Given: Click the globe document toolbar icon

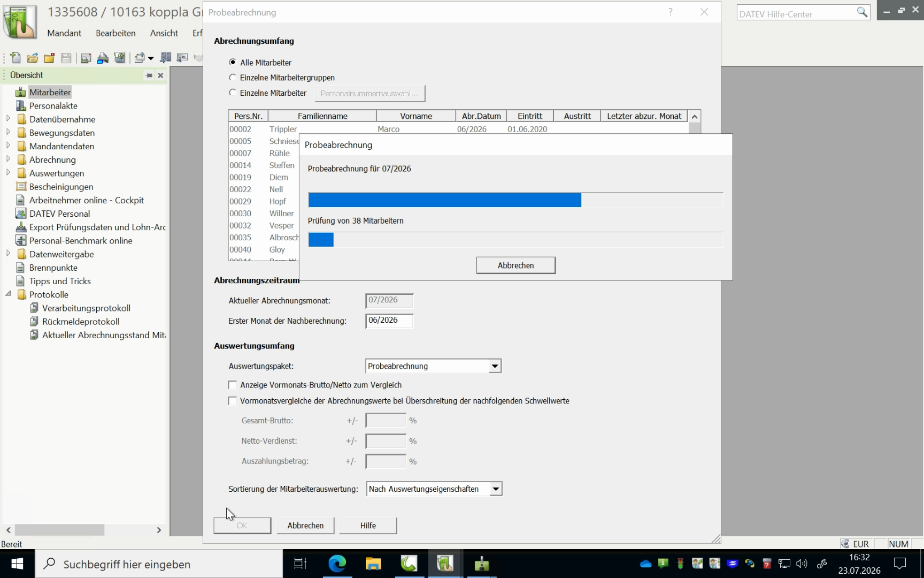Looking at the screenshot, I should click(x=120, y=58).
